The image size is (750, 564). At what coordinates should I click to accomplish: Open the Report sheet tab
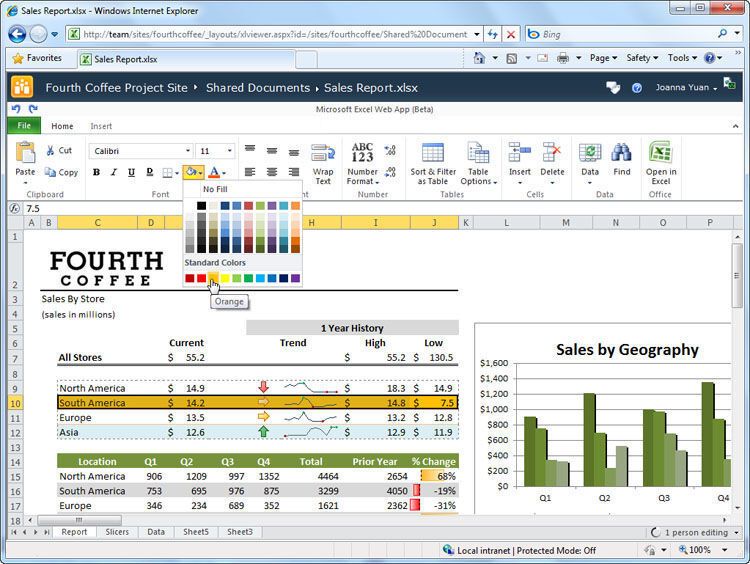[74, 532]
